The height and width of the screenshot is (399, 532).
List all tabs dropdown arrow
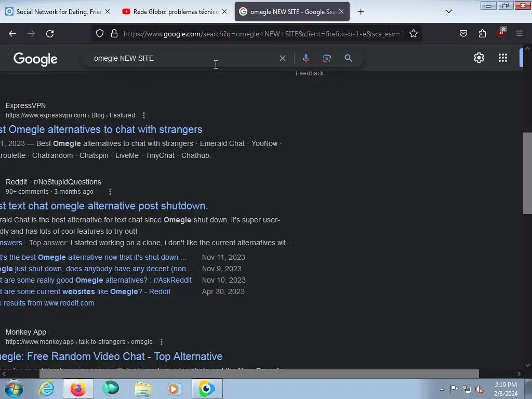[x=448, y=11]
